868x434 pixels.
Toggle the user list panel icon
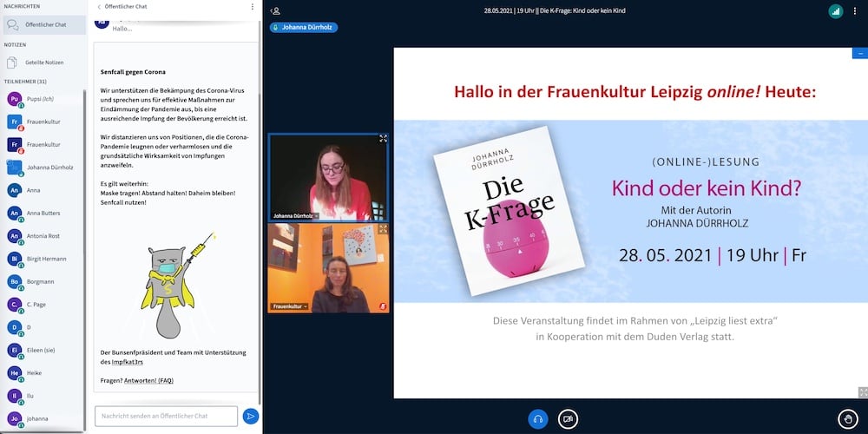click(x=275, y=11)
